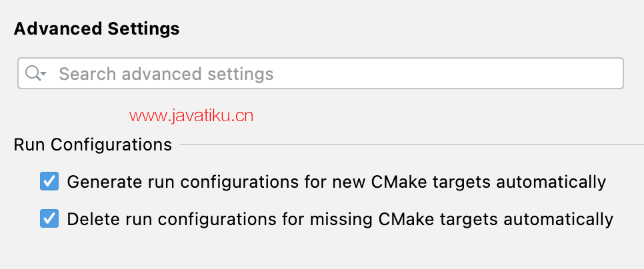Click the blue checkmark beside Generate option
The width and height of the screenshot is (644, 269).
49,181
